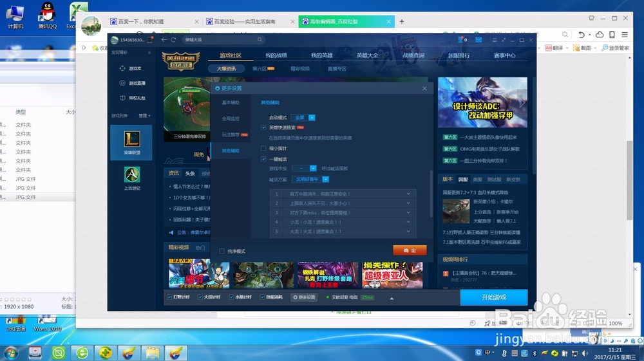Viewport: 644px width, 361px height.
Task: Open the 英雄大全 top tab
Action: (x=367, y=55)
